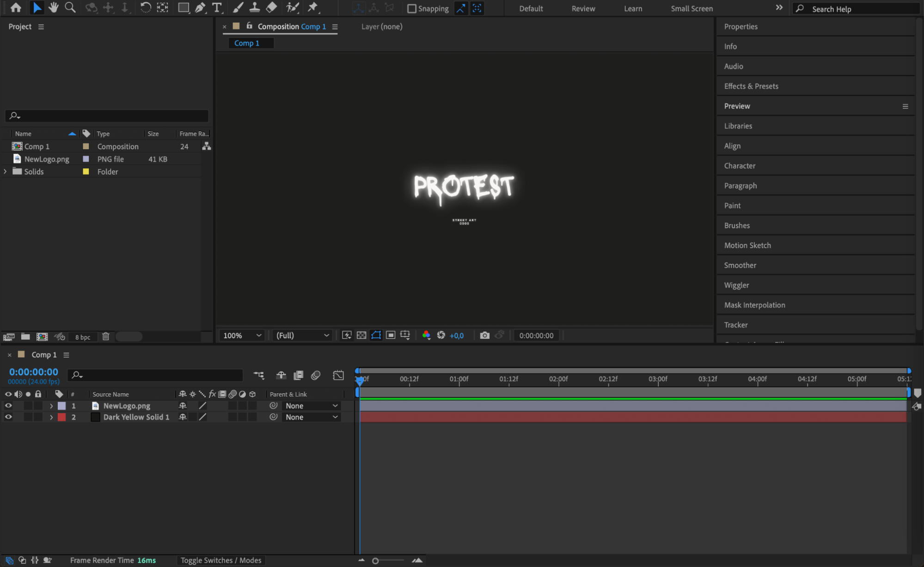
Task: Switch to Small Screen workspace
Action: [x=691, y=8]
